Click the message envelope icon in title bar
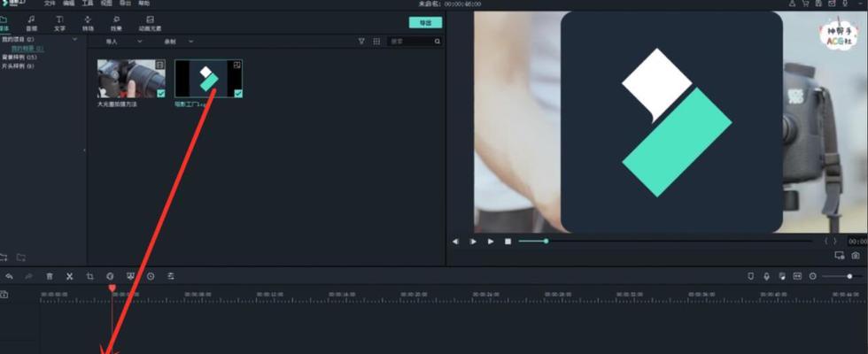The height and width of the screenshot is (354, 868). tap(832, 4)
